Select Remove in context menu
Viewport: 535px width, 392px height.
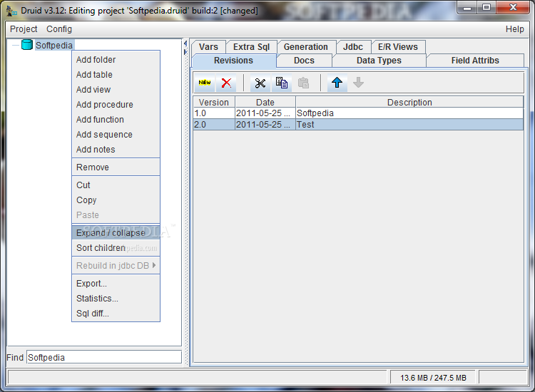tap(116, 167)
